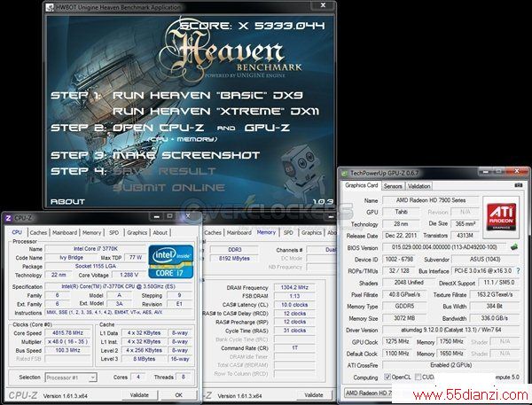Image resolution: width=532 pixels, height=405 pixels.
Task: Switch to the CPU tab in CPU-Z
Action: point(17,232)
